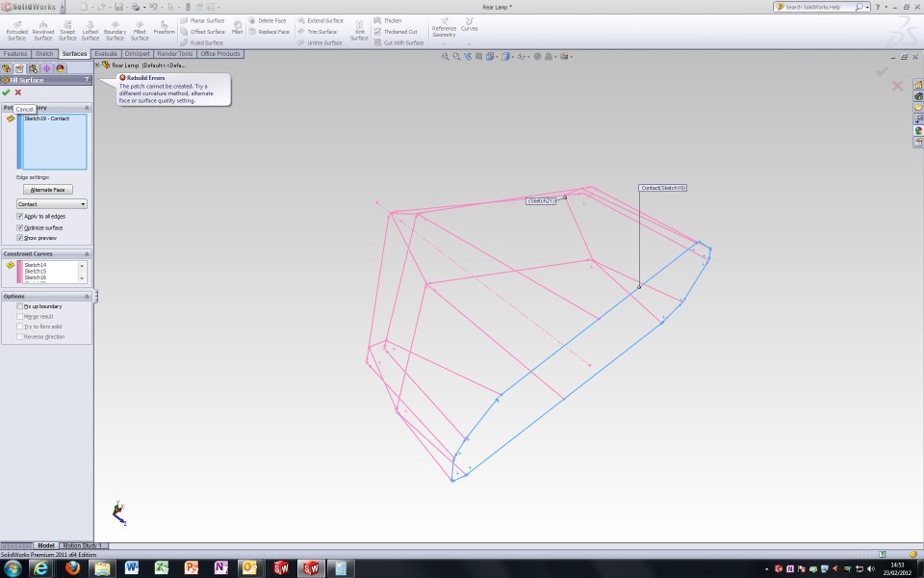The image size is (924, 578).
Task: Disable the Show preview checkbox
Action: click(20, 237)
